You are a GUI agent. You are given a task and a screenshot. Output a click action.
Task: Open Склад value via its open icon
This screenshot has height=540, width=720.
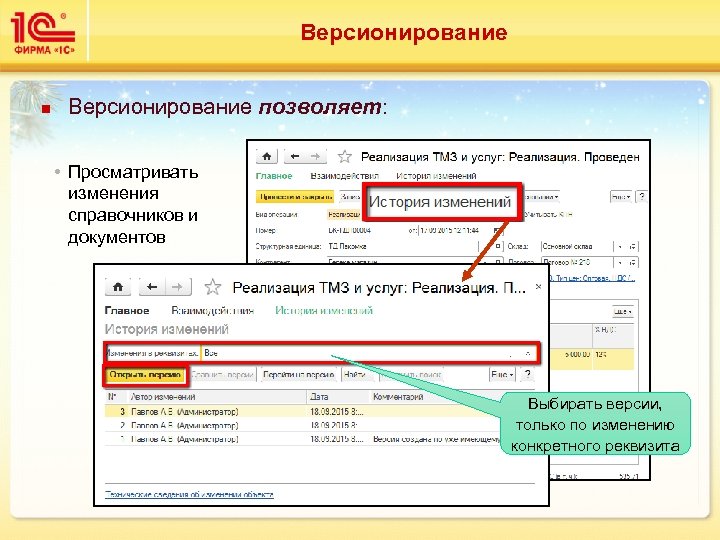(x=632, y=247)
